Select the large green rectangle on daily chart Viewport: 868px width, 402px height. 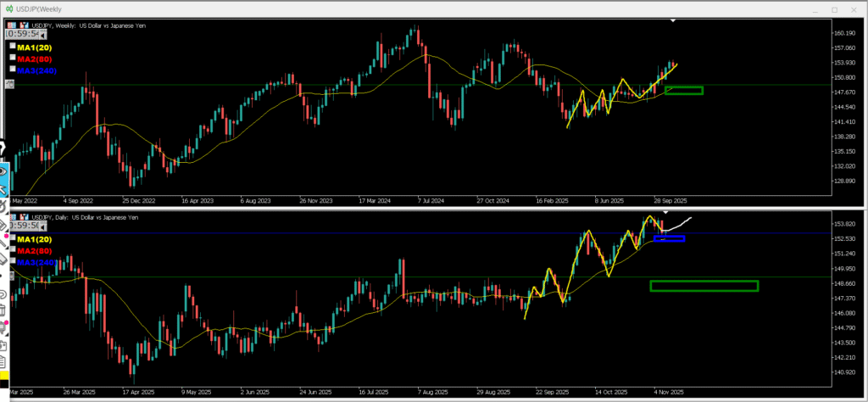tap(704, 286)
